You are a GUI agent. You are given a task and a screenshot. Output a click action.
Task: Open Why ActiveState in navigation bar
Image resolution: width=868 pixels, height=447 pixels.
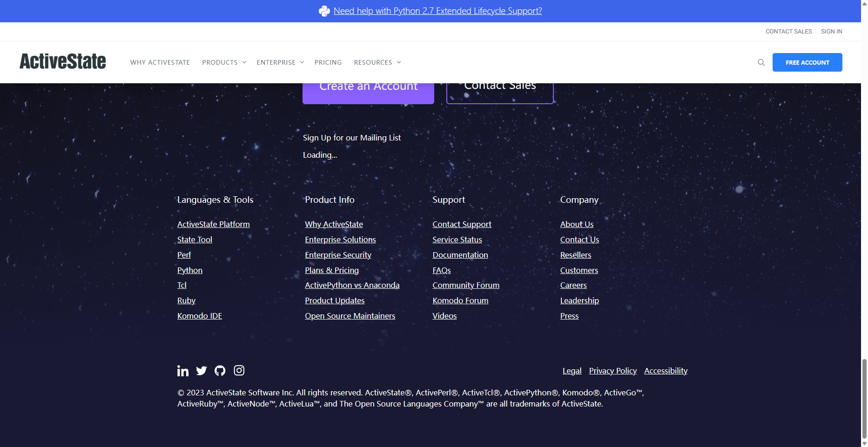pos(160,62)
